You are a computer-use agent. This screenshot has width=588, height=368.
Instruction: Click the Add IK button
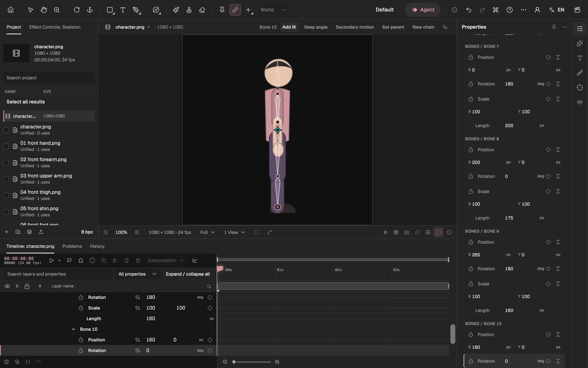[x=289, y=27]
